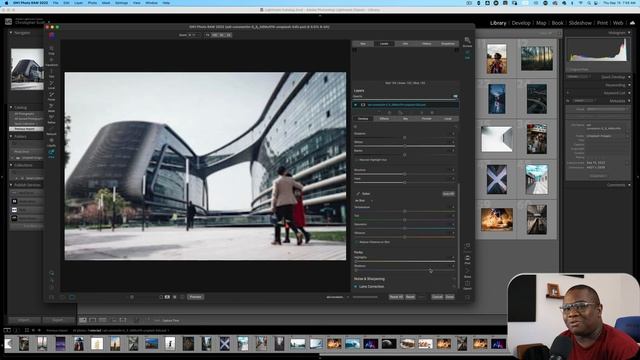Screen dimensions: 640x360
Task: Expand the Keywording panel in Lightroom
Action: click(629, 85)
